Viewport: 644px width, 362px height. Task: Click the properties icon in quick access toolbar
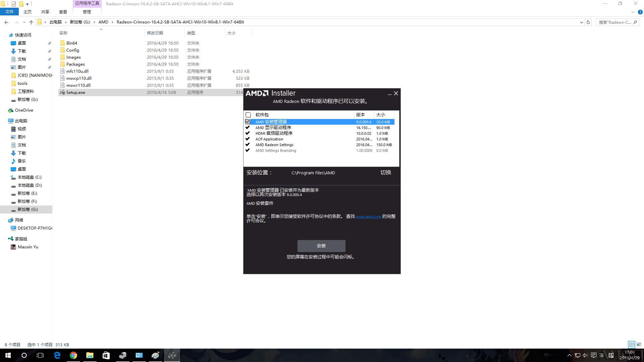tap(14, 4)
